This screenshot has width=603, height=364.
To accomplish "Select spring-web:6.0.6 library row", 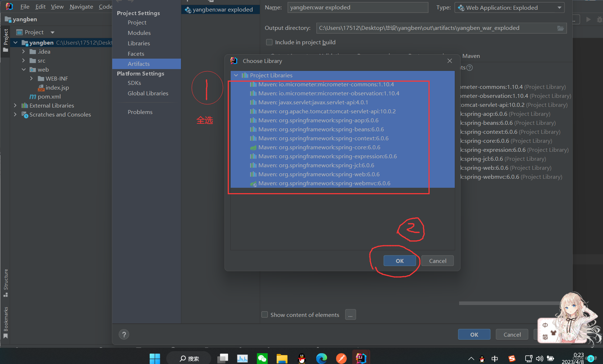I will point(343,174).
